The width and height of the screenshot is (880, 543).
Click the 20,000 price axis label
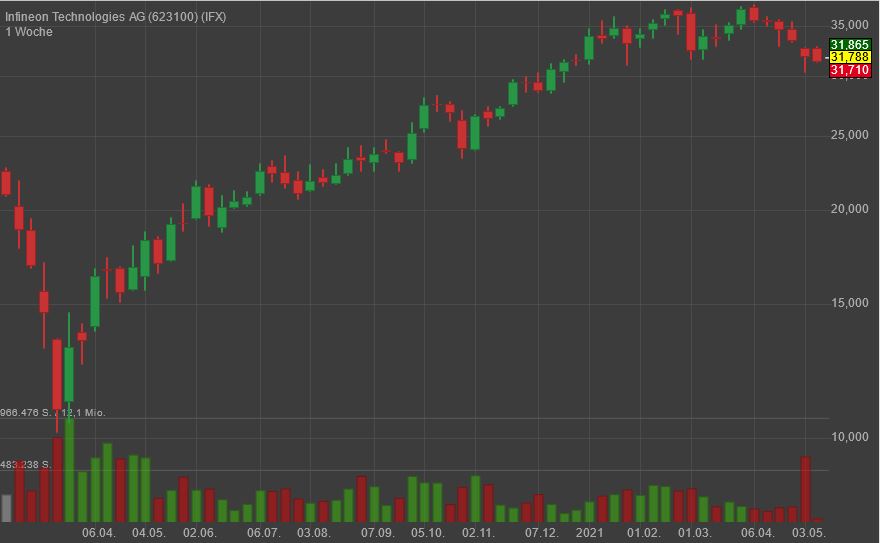coord(849,209)
